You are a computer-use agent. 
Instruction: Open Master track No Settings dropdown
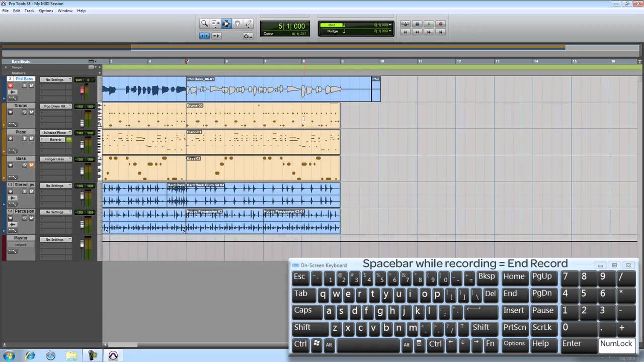tap(56, 239)
